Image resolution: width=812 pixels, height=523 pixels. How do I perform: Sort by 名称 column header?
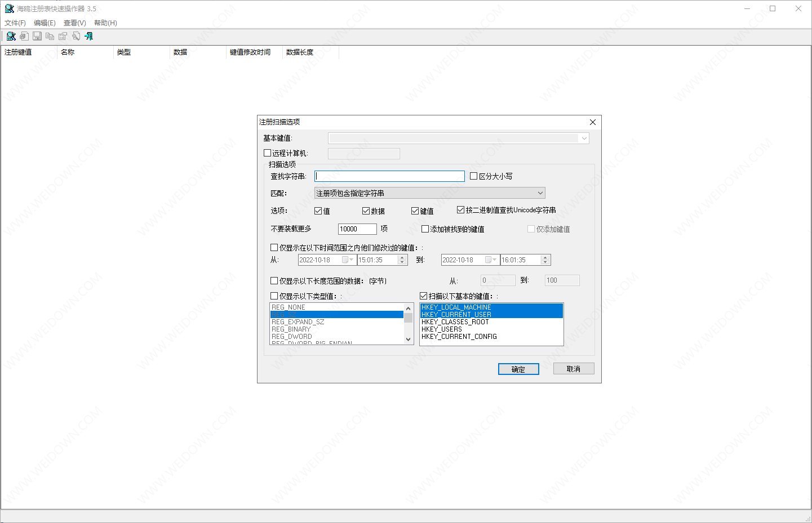(x=85, y=52)
